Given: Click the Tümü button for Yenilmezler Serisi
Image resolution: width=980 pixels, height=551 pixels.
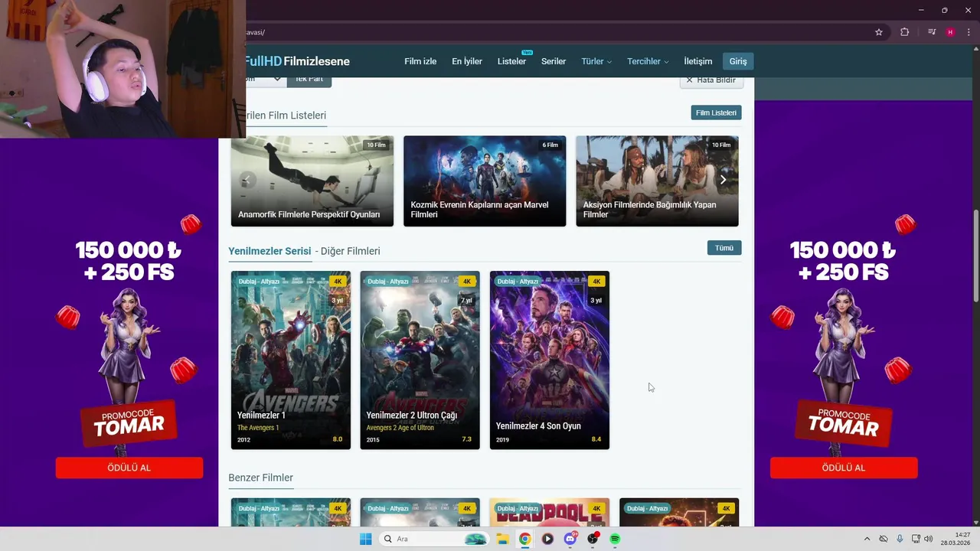Looking at the screenshot, I should coord(724,248).
